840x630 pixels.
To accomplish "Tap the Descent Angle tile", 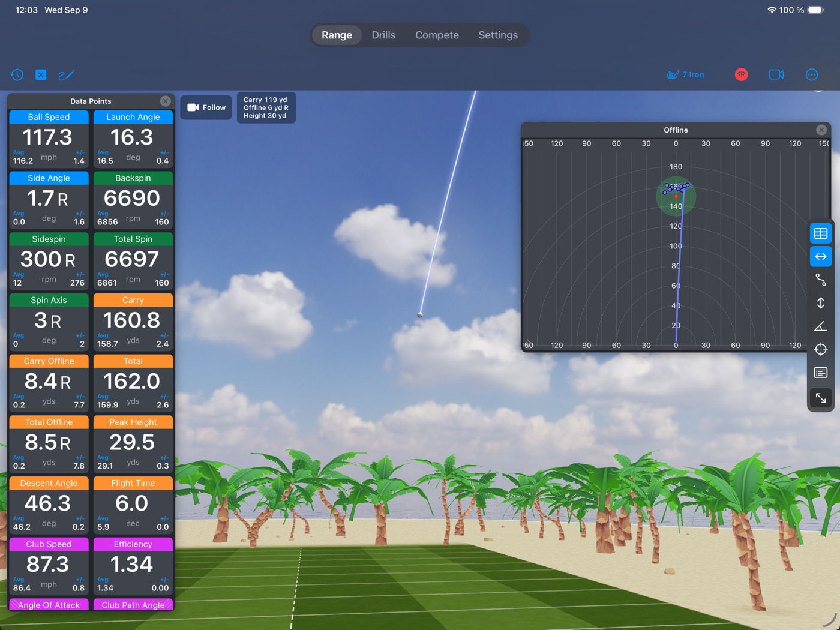I will [49, 505].
